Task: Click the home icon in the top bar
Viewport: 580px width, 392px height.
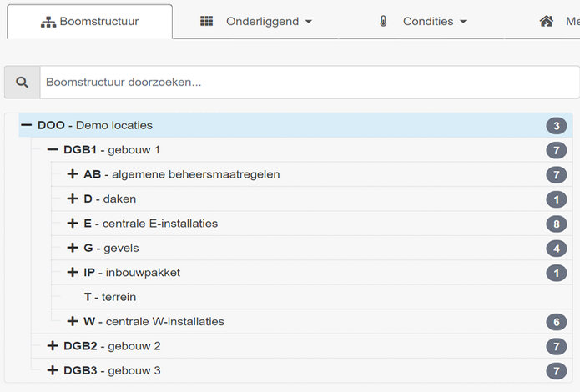Action: (x=547, y=21)
